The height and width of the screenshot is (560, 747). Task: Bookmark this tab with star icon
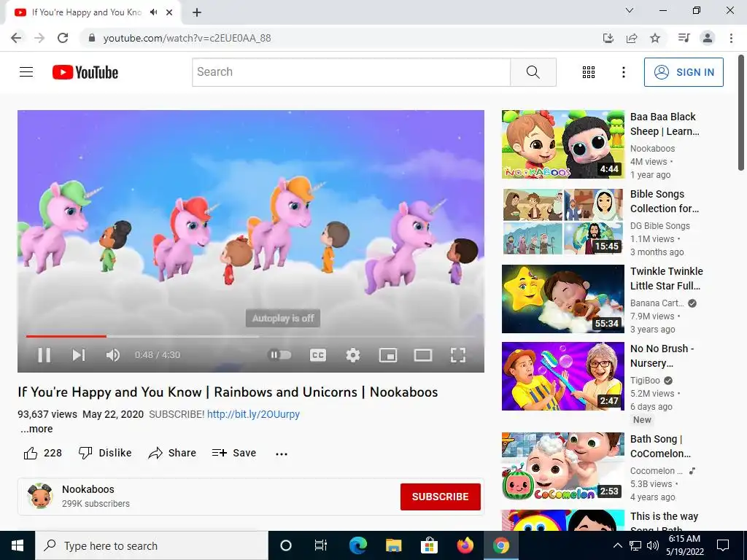(655, 38)
